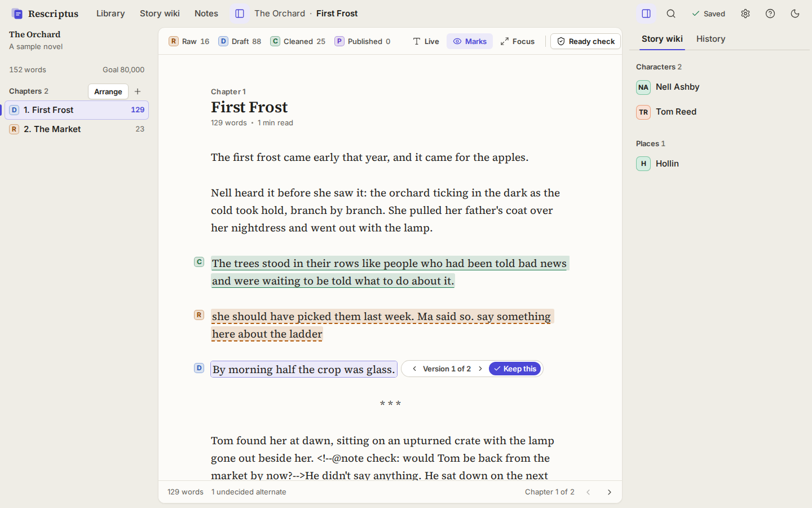Image resolution: width=812 pixels, height=508 pixels.
Task: Filter by Raw status count
Action: pos(189,41)
